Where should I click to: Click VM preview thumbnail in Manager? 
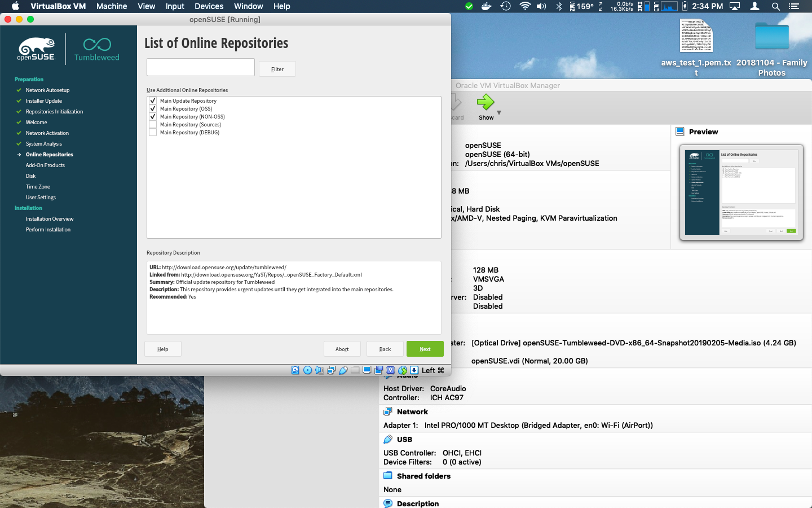(742, 192)
